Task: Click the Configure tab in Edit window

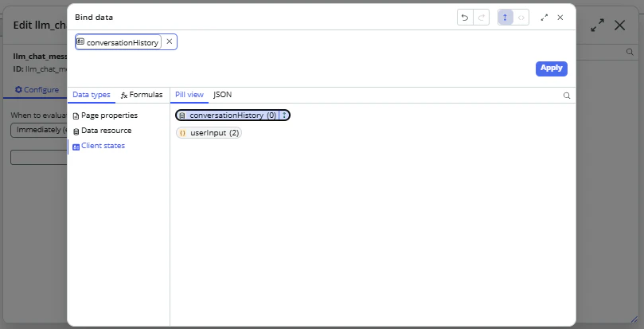Action: tap(37, 90)
